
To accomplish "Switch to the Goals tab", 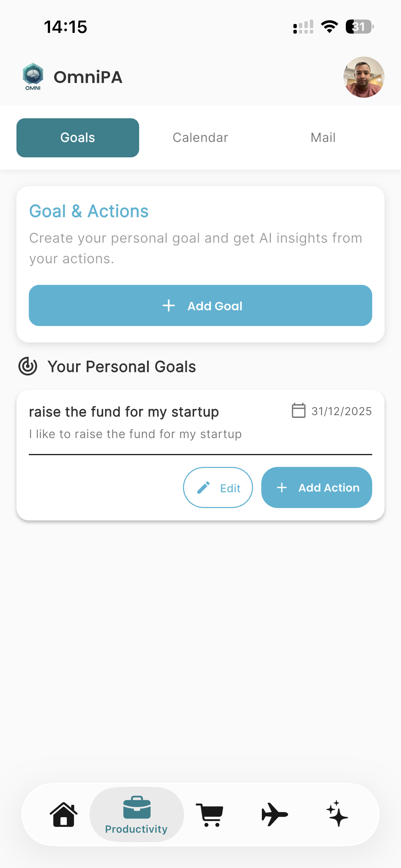I will coord(78,138).
